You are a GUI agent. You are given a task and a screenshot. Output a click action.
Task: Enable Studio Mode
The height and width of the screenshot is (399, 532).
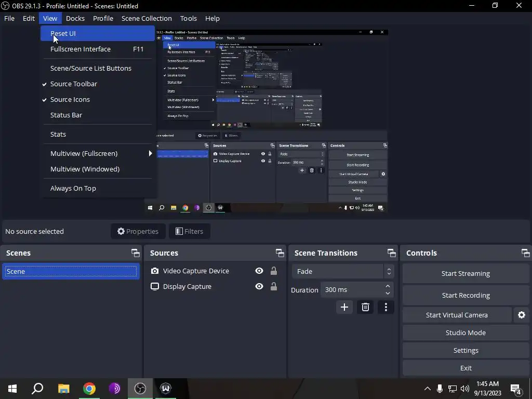(x=465, y=333)
